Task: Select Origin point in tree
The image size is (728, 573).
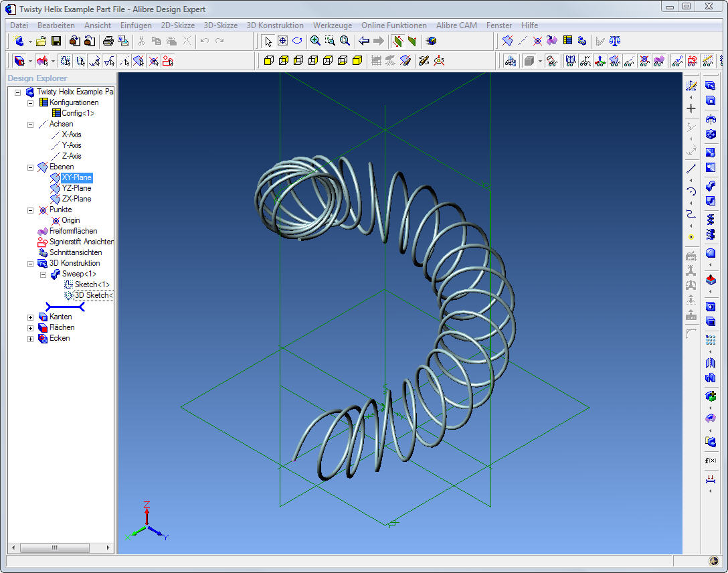Action: (x=70, y=220)
